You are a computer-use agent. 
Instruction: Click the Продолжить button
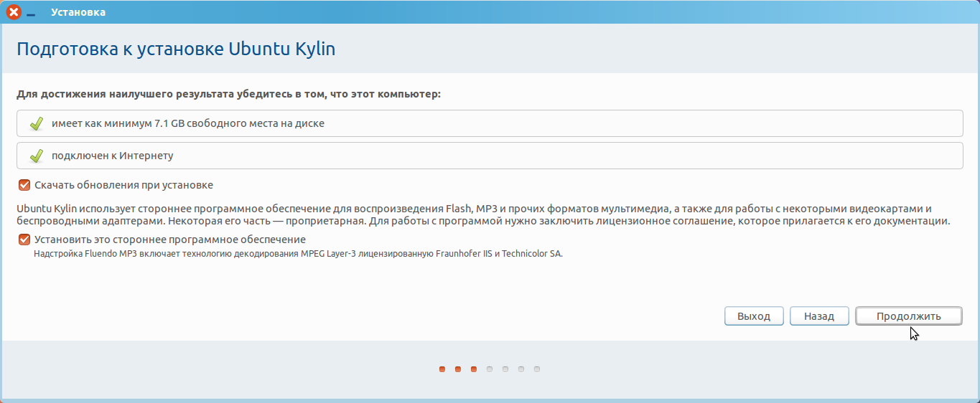pos(908,316)
